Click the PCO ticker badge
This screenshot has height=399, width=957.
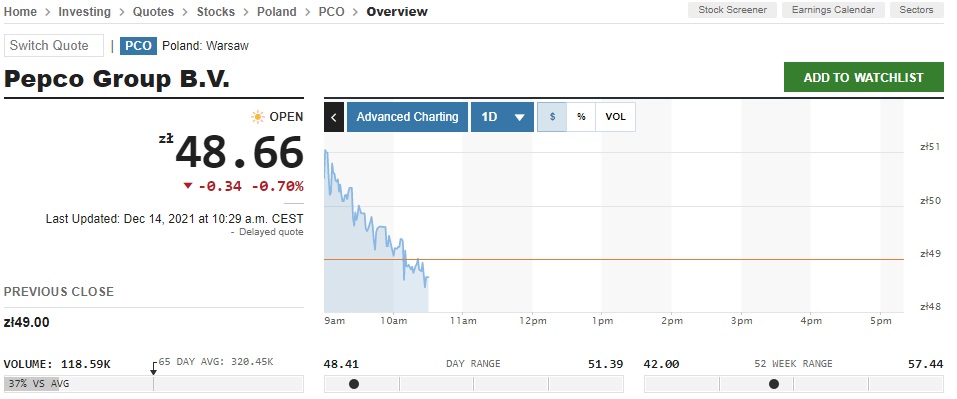pyautogui.click(x=139, y=46)
